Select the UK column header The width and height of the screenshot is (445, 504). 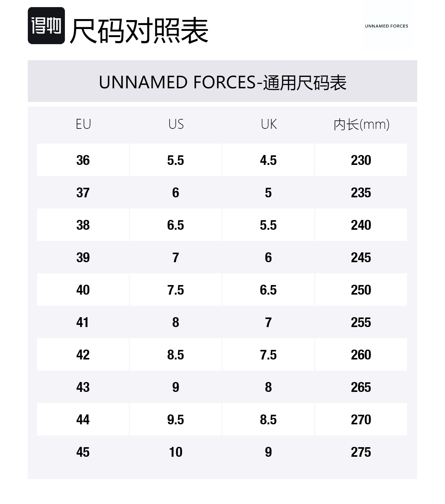tap(269, 124)
